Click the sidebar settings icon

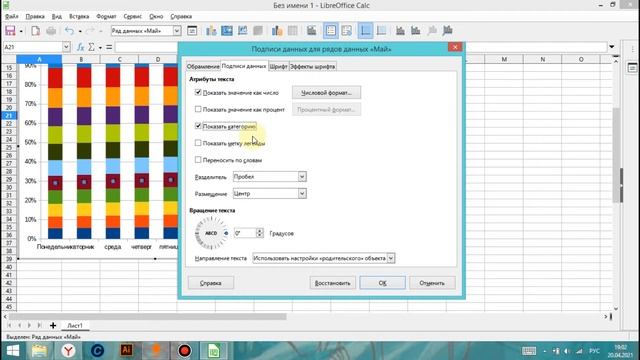tap(632, 68)
